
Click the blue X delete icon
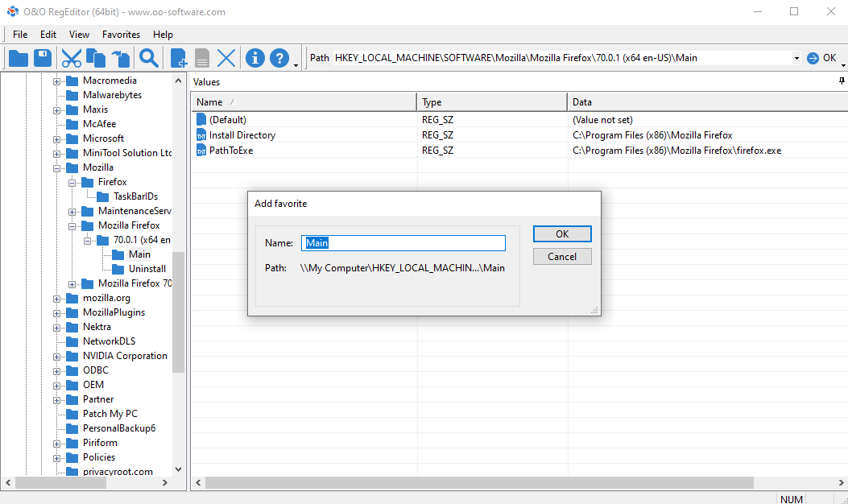click(226, 58)
